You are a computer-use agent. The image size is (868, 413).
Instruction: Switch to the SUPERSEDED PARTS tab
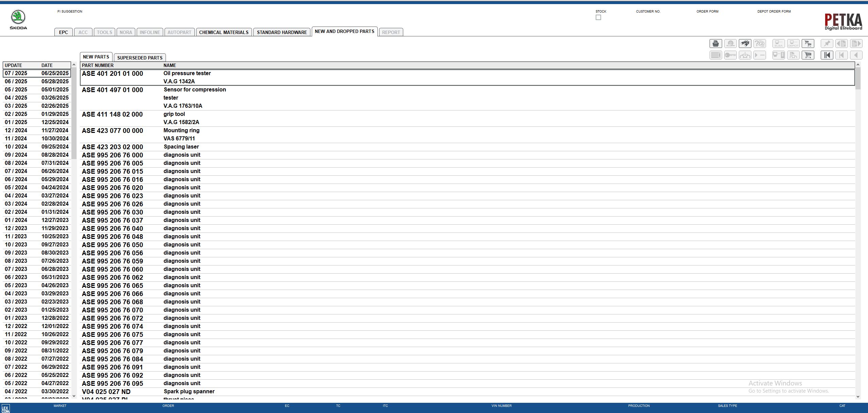[x=140, y=58]
